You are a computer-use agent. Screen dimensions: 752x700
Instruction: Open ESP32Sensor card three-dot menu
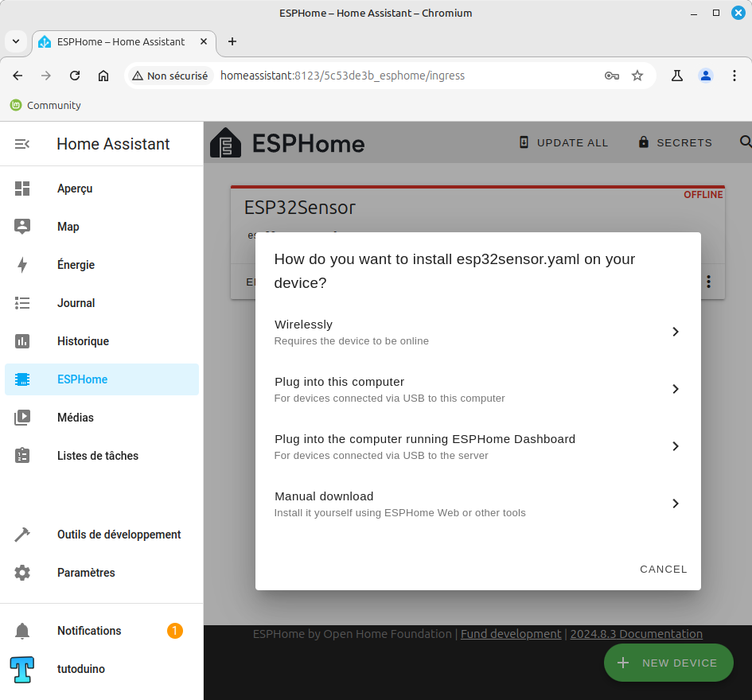coord(708,282)
